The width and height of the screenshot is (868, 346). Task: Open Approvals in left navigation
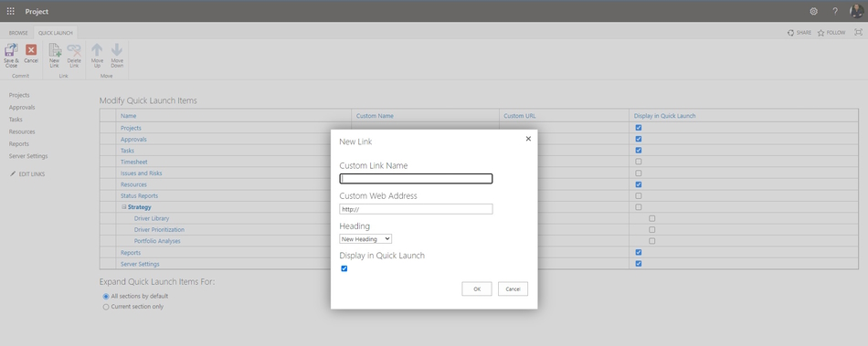pos(22,107)
